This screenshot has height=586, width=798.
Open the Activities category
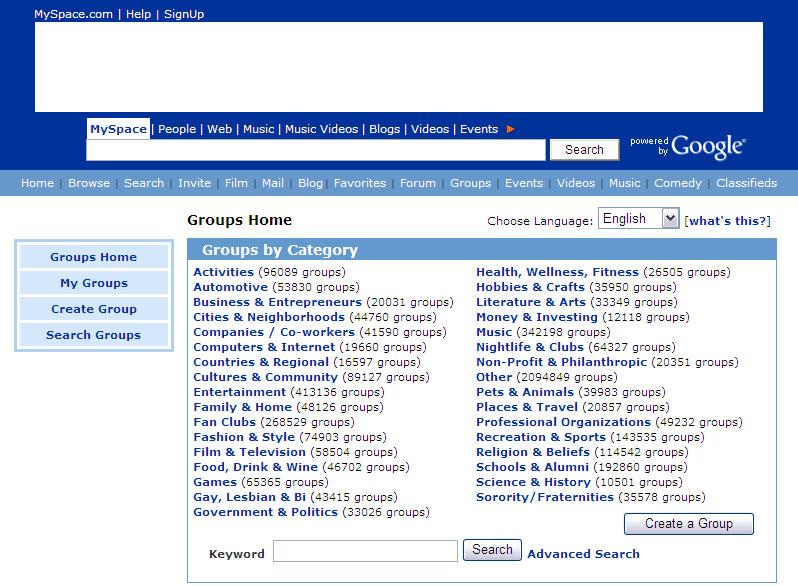tap(223, 272)
